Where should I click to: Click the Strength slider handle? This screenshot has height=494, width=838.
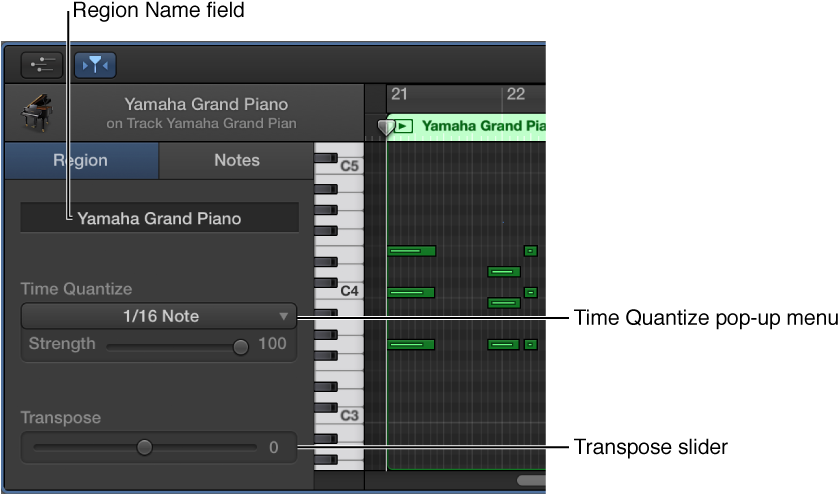click(240, 347)
